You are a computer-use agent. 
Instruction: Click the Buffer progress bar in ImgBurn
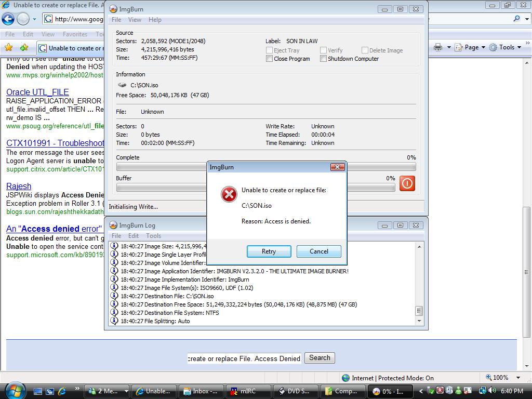pos(256,187)
